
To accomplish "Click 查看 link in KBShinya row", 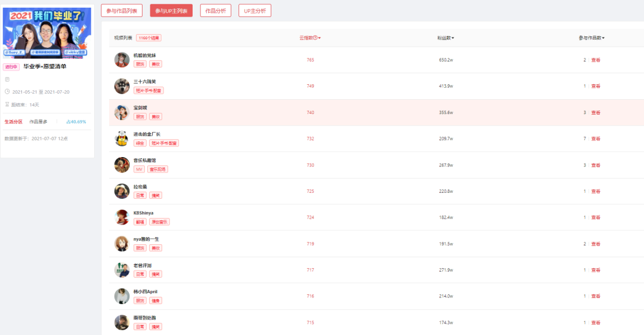I will (x=596, y=217).
